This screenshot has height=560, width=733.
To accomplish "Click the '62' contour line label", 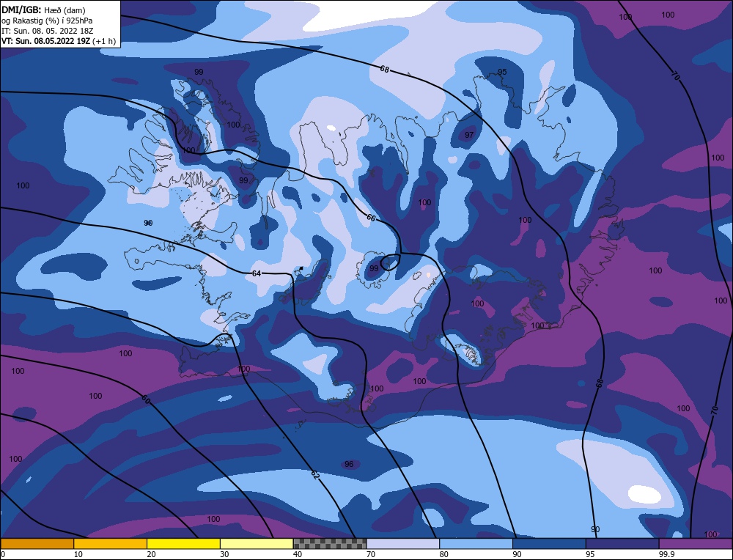I will [315, 475].
